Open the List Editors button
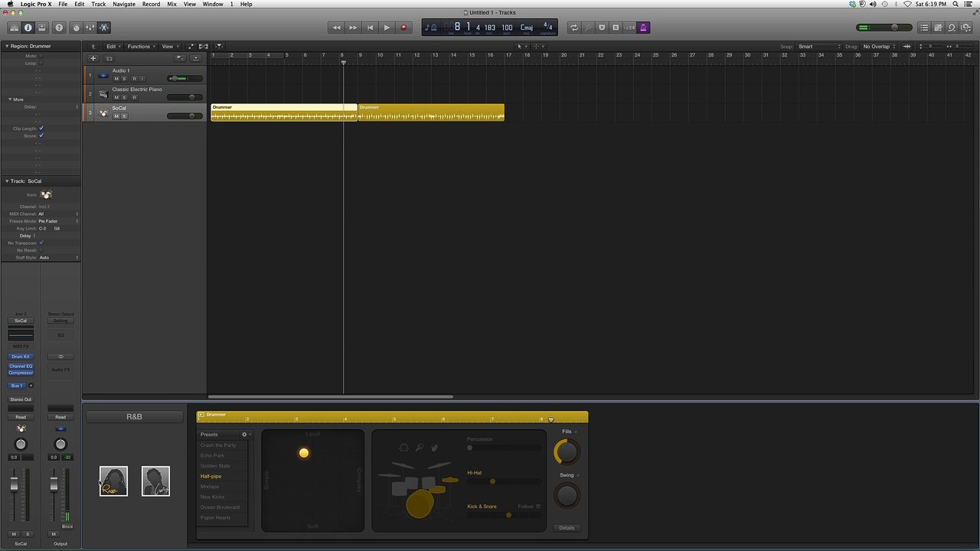 coord(924,28)
